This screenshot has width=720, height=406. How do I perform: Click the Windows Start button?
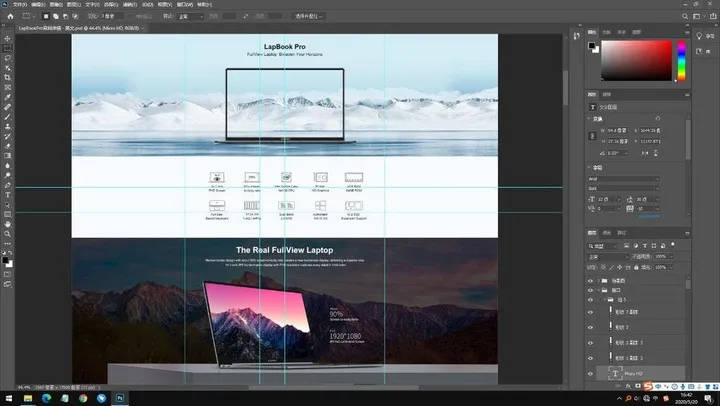[x=7, y=398]
